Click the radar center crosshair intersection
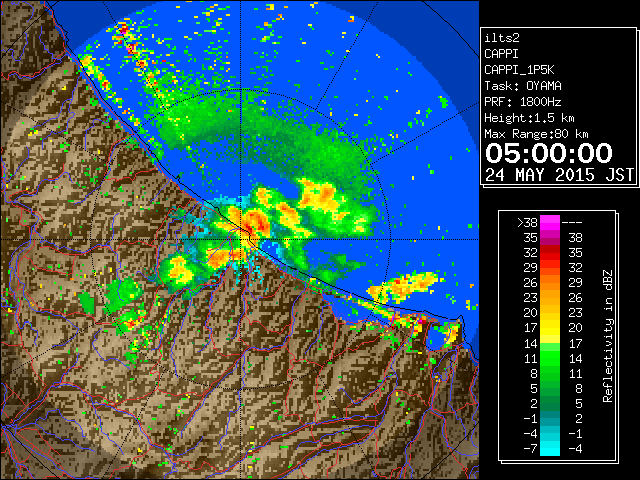Screen dimensions: 640x480 click(241, 240)
